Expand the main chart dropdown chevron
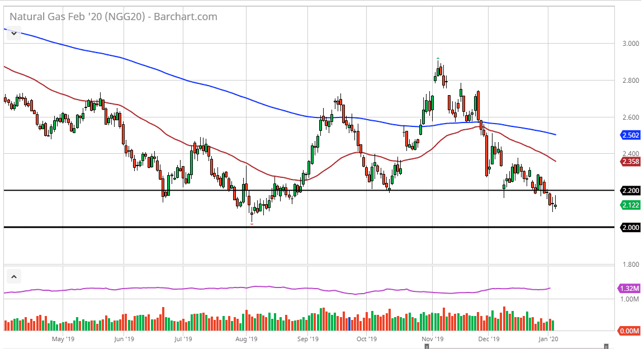The height and width of the screenshot is (349, 644). coord(14,34)
